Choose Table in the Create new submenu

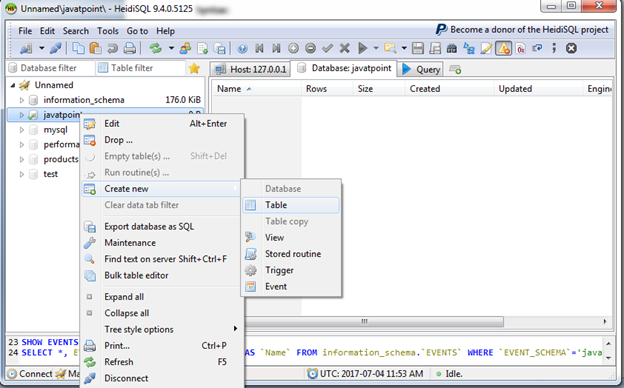tap(291, 205)
